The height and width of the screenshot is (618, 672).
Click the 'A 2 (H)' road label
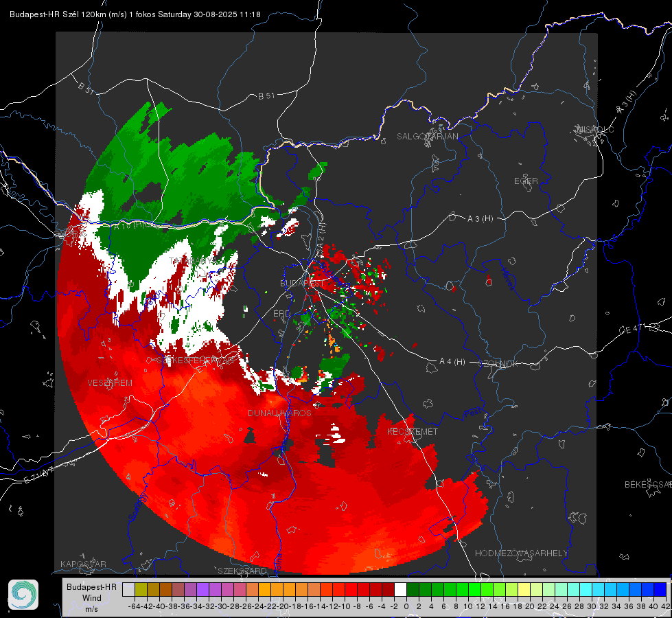point(321,236)
